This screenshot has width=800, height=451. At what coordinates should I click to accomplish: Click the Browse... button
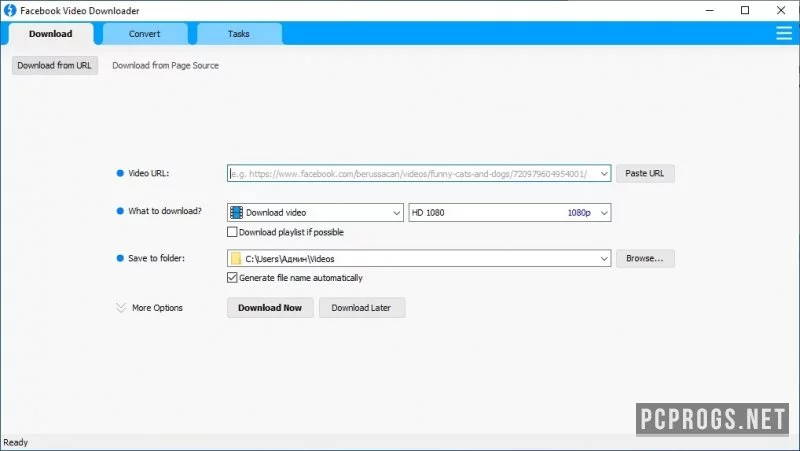click(645, 259)
